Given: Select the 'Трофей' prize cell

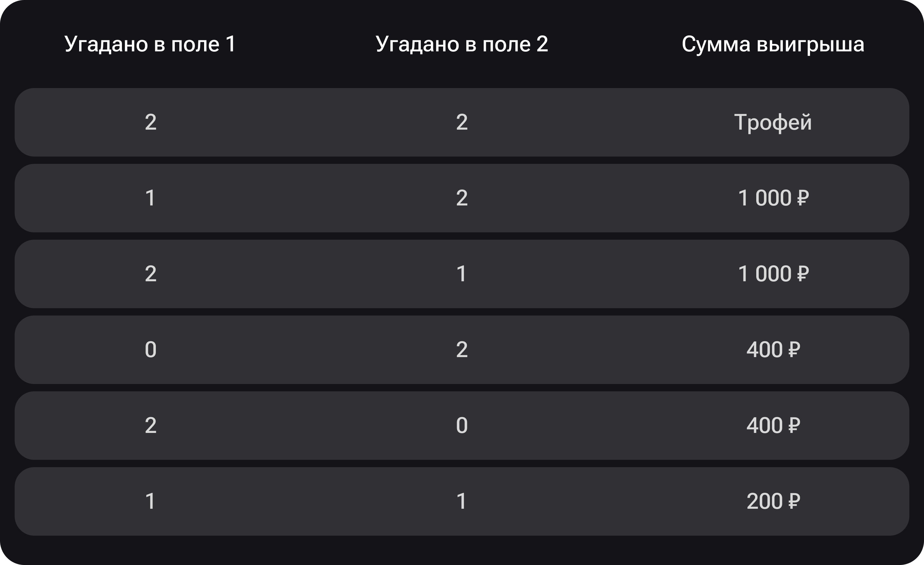Looking at the screenshot, I should click(773, 122).
